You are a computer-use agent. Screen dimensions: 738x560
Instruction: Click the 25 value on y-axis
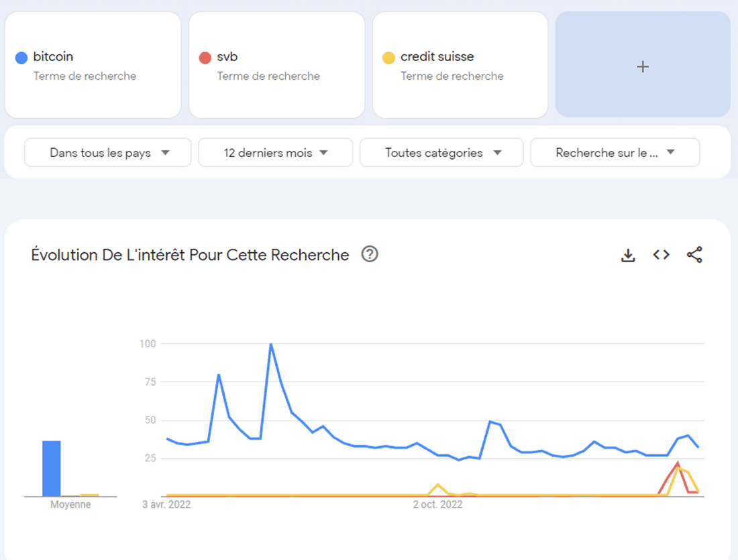150,458
